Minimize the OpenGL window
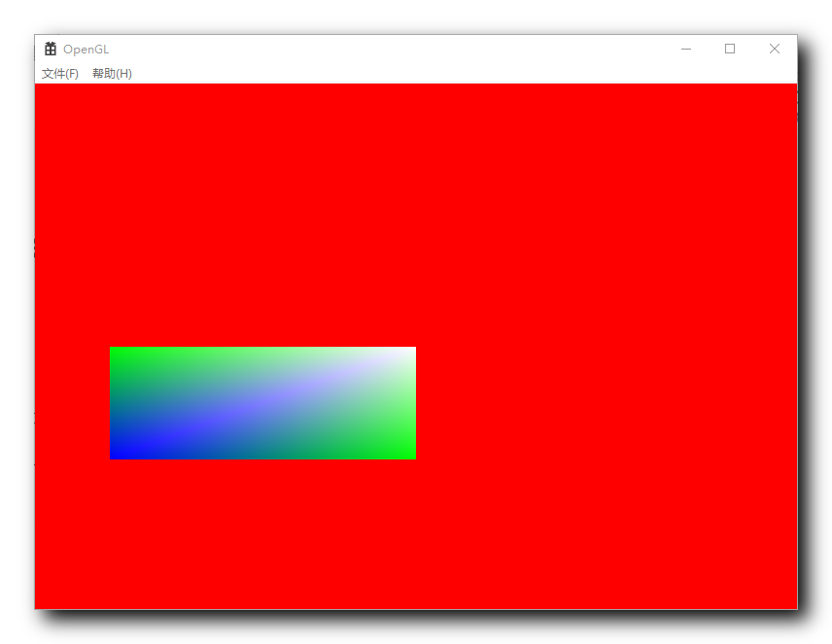The image size is (832, 644). [x=686, y=49]
